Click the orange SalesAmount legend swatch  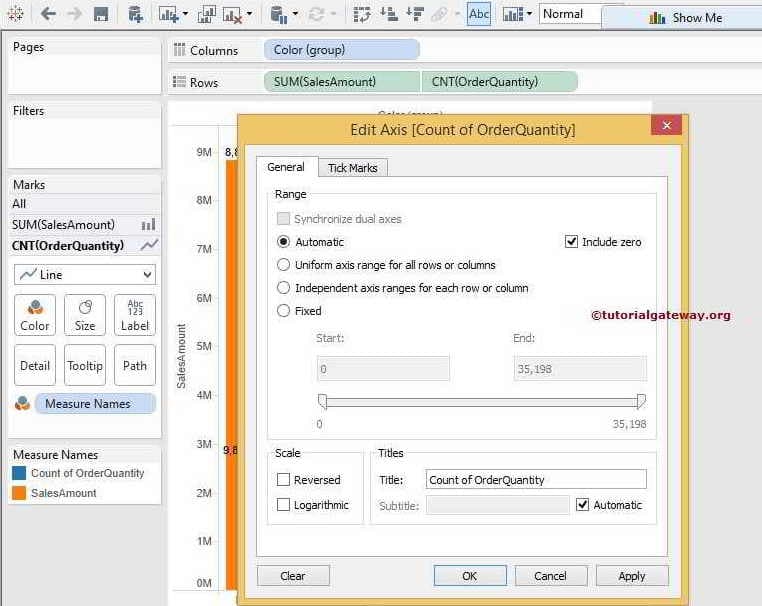(x=19, y=493)
